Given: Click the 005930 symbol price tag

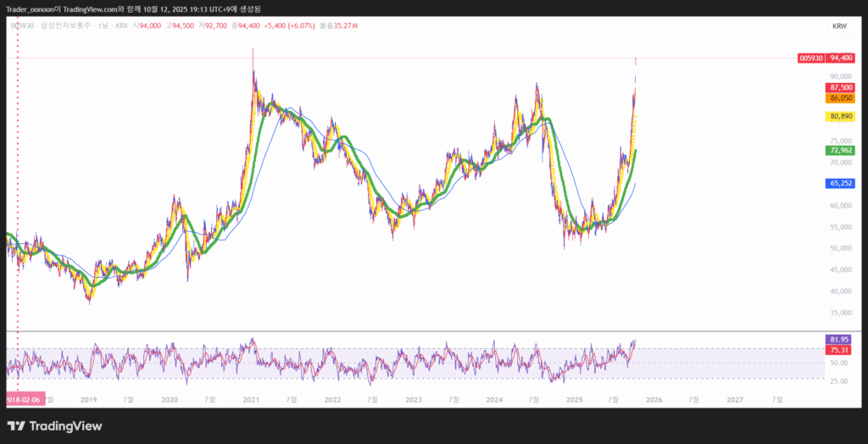Looking at the screenshot, I should 810,58.
